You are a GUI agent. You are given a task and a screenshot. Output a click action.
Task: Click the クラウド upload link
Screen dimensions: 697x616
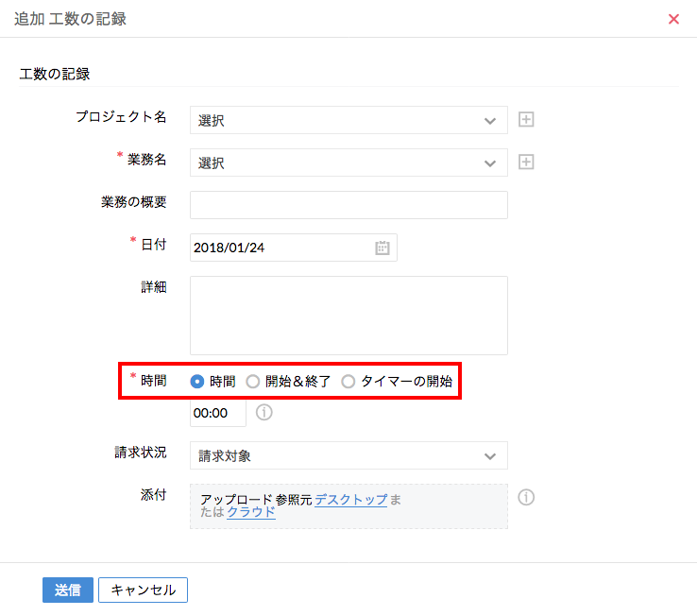tap(251, 512)
